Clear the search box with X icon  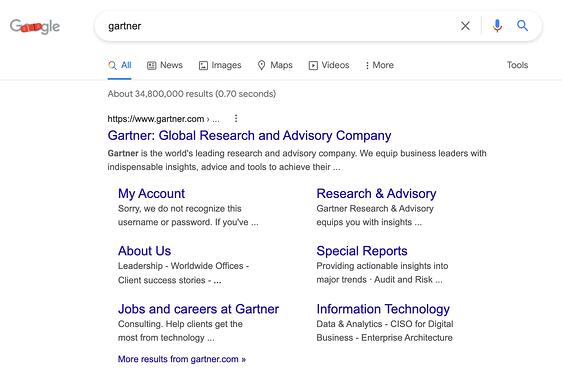[x=465, y=26]
